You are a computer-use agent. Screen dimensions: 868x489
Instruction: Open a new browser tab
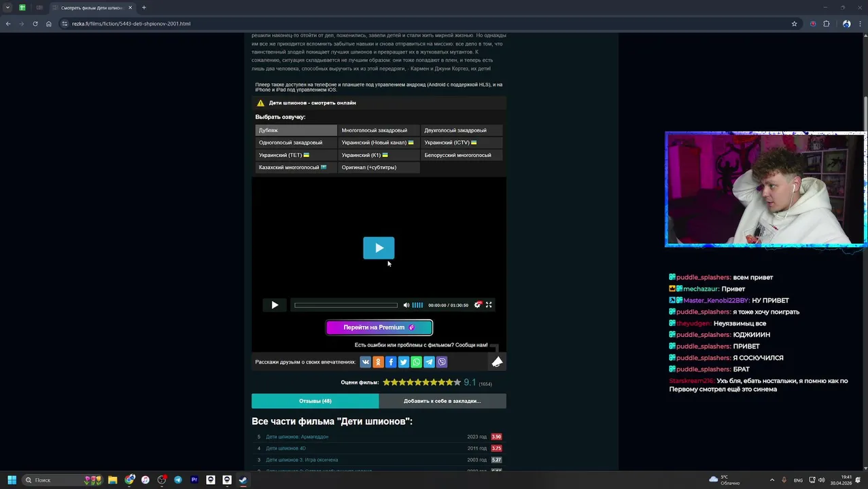coord(144,7)
